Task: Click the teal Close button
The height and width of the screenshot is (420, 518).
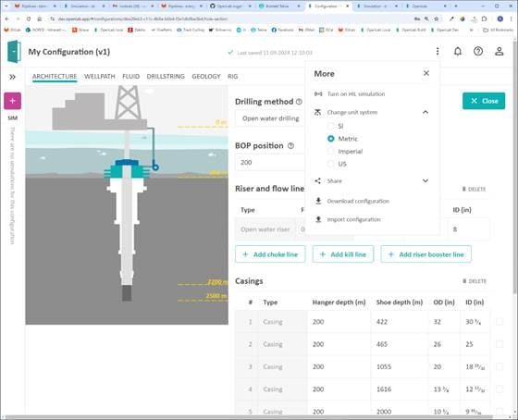Action: coord(484,101)
